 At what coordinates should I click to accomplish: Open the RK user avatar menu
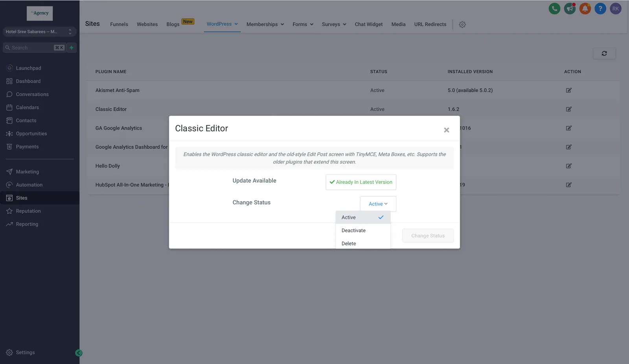click(x=616, y=9)
